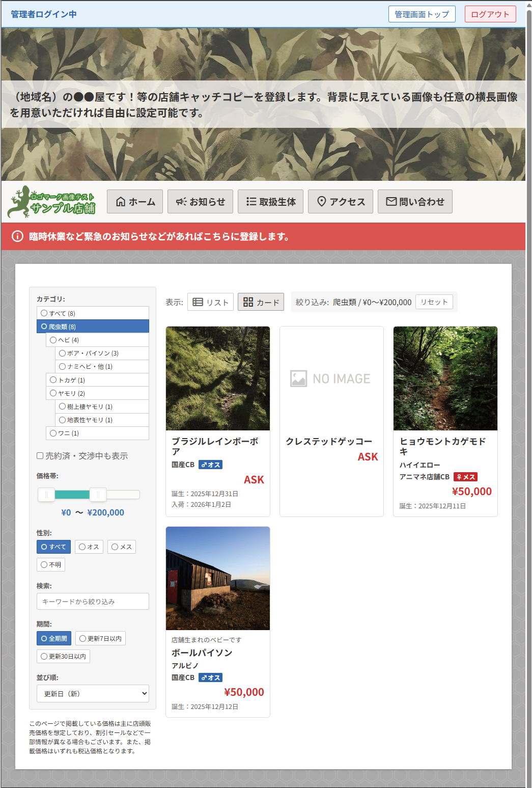Click the envelope icon on 問い合わせ

click(391, 202)
